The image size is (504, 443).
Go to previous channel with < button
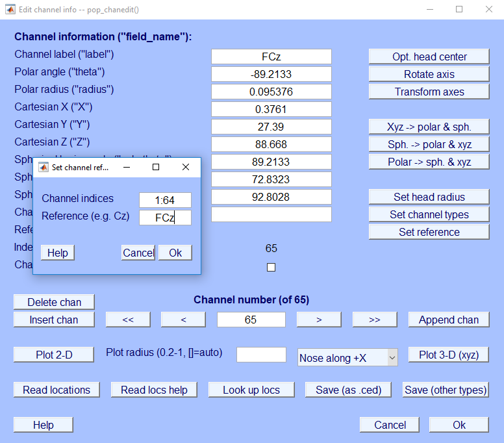(x=183, y=320)
